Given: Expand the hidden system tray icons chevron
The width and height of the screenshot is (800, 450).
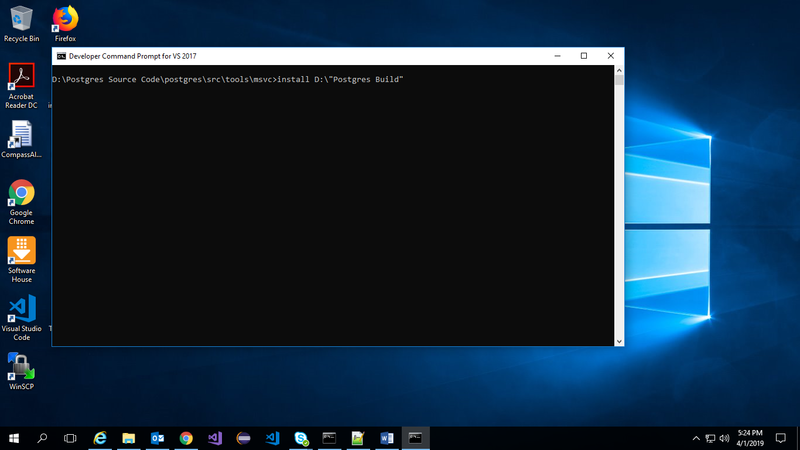Looking at the screenshot, I should coord(696,438).
